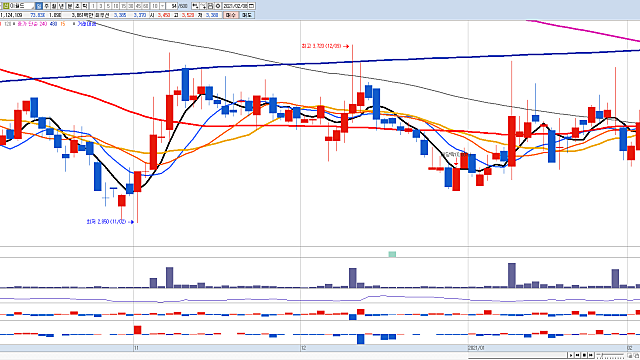
Task: Click the 11 month timeline label
Action: click(136, 348)
